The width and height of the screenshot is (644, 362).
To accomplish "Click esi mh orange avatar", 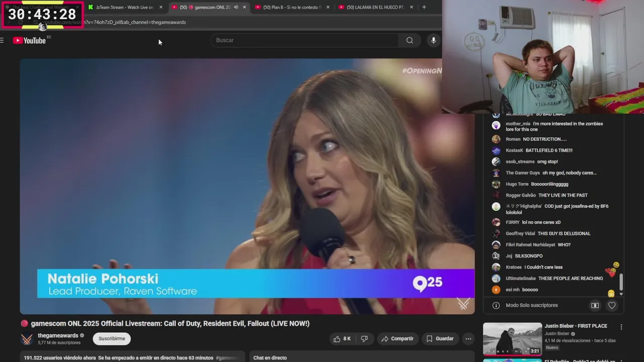I will pyautogui.click(x=496, y=290).
